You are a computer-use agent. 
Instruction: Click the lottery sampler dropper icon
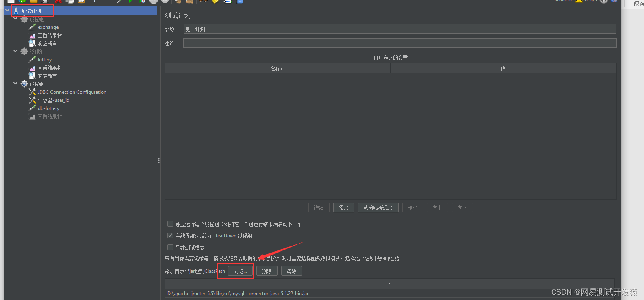coord(33,59)
